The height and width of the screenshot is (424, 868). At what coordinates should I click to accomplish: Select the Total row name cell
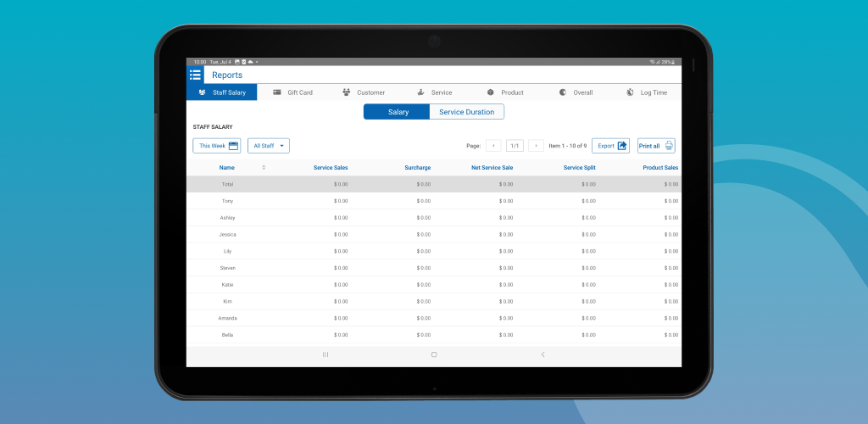tap(227, 184)
